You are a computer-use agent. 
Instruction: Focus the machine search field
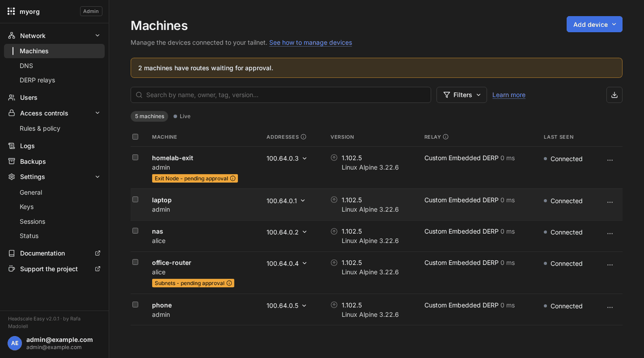point(281,95)
